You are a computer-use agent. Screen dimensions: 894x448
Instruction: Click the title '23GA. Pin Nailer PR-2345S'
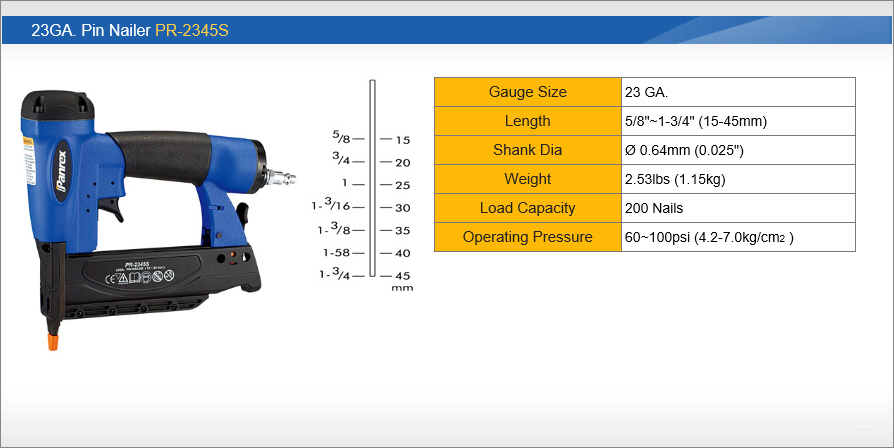pos(130,30)
